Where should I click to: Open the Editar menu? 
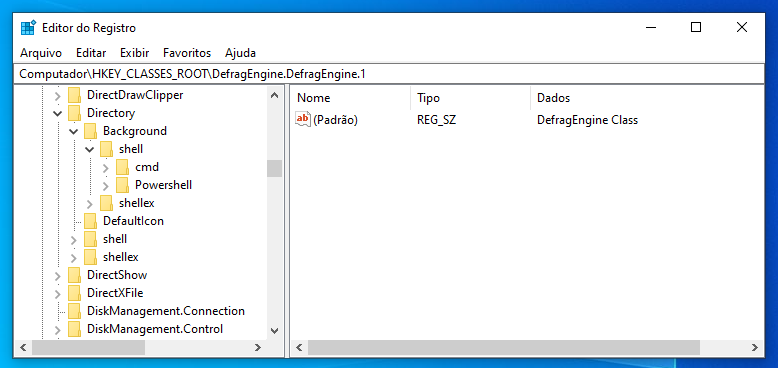coord(91,53)
